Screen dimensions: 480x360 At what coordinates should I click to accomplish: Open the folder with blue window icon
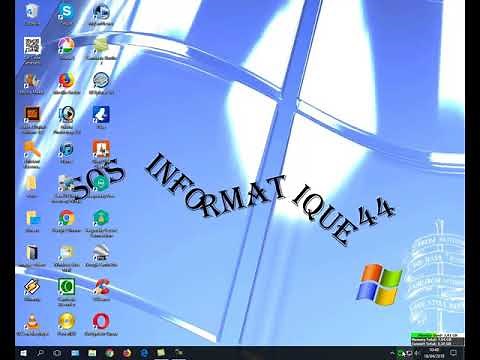[x=33, y=218]
